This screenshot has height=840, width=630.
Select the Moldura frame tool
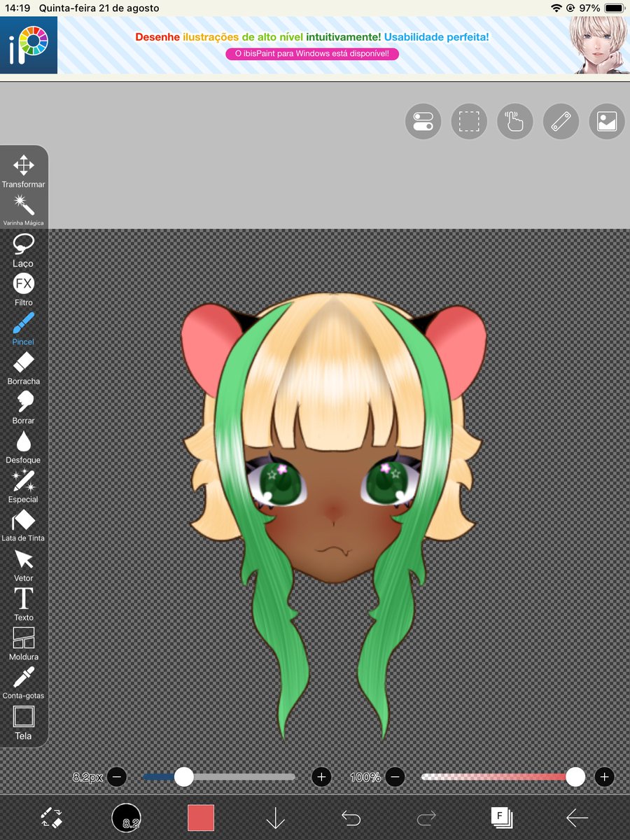pos(23,644)
